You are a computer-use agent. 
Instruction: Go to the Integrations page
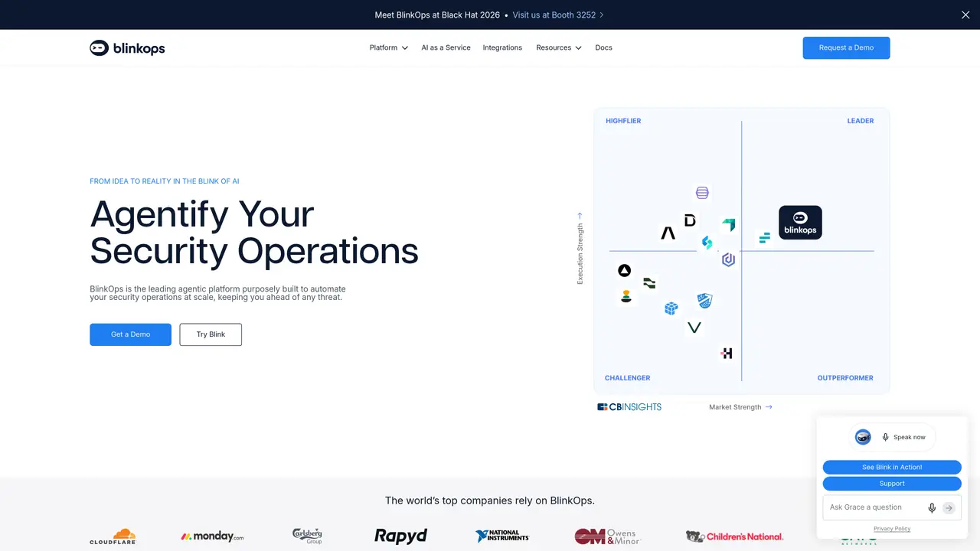(x=502, y=47)
